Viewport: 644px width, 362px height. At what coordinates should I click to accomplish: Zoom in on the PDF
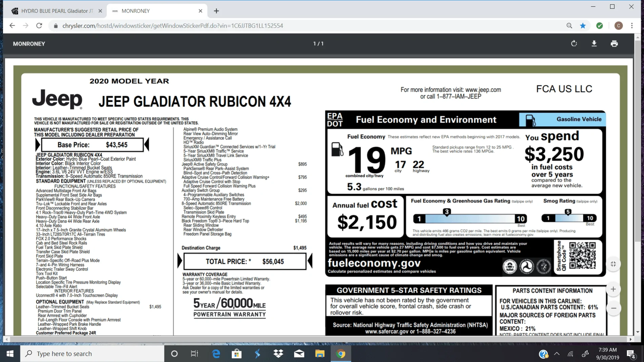(x=613, y=289)
